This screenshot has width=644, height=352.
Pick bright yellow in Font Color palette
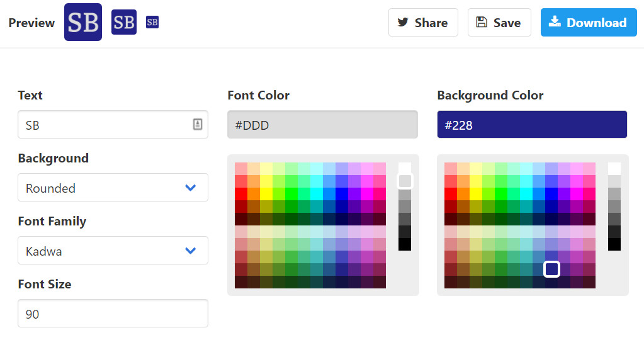[x=266, y=194]
